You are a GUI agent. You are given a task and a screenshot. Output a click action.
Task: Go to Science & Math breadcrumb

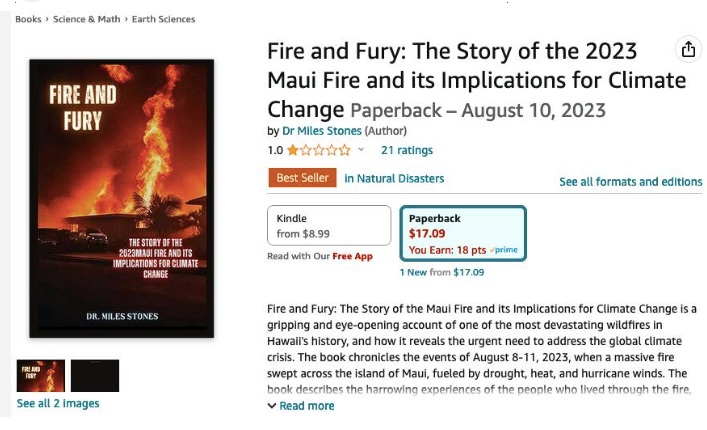[87, 19]
